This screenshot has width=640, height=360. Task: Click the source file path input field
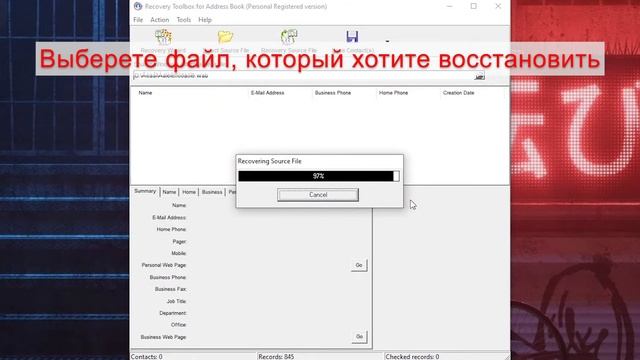pos(303,76)
